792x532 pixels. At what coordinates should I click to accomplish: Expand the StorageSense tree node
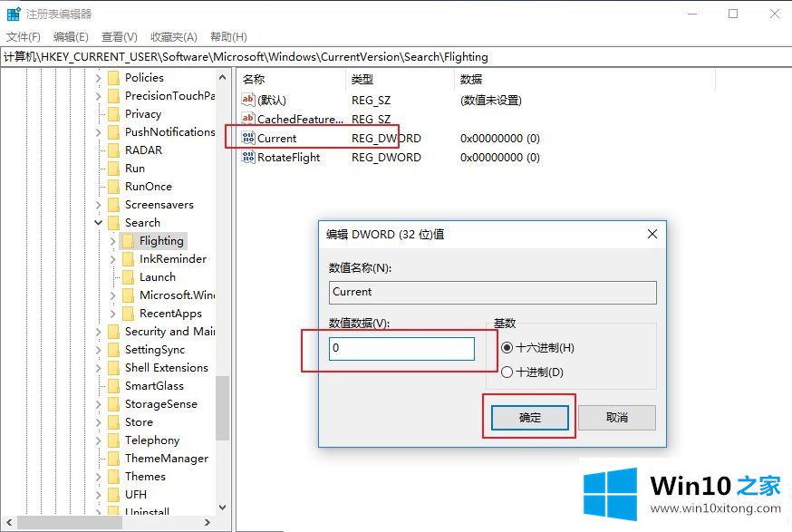click(x=99, y=404)
